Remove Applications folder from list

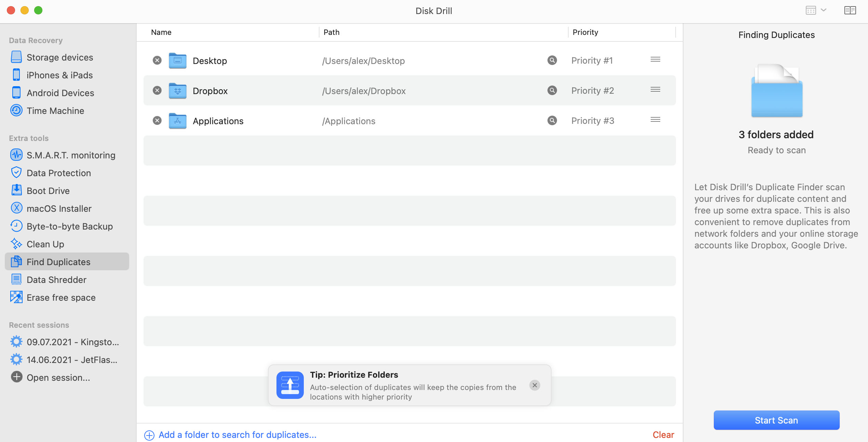tap(157, 121)
